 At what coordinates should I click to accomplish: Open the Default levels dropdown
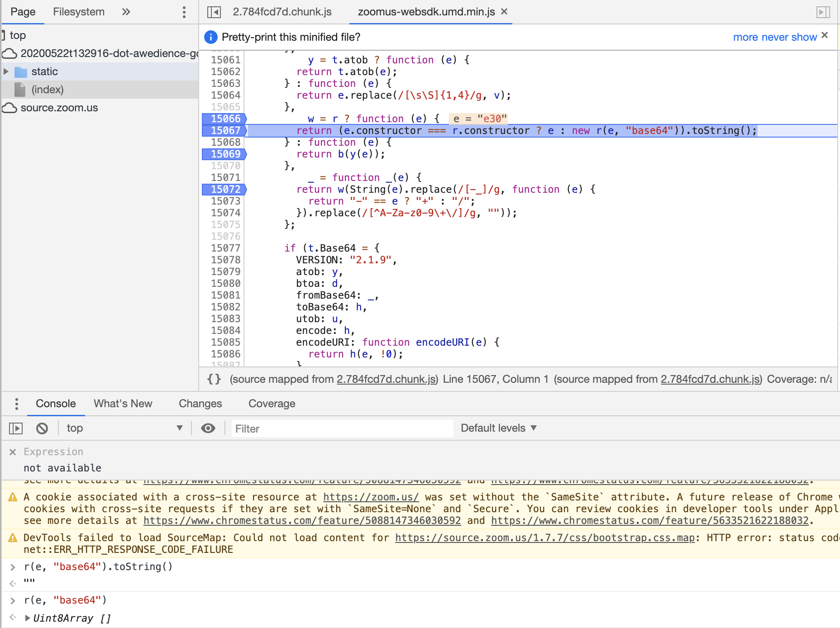coord(498,428)
